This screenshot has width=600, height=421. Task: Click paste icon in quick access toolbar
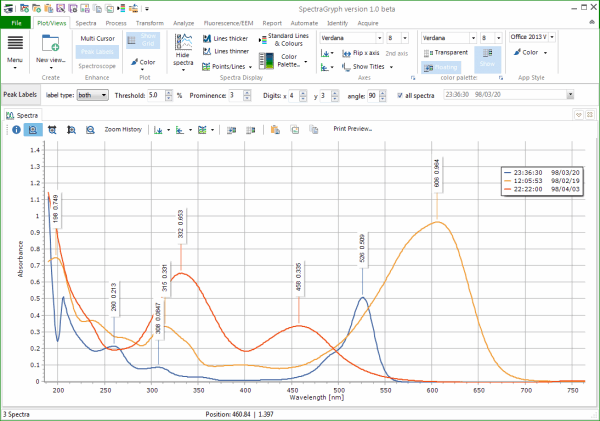[x=49, y=8]
